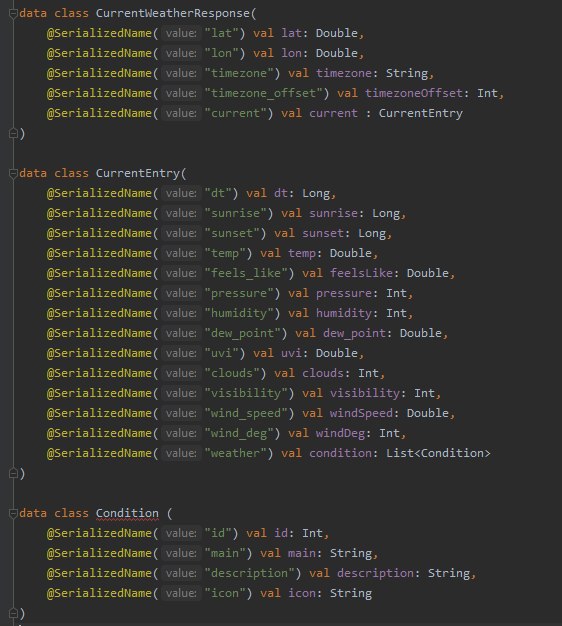Collapse fold marker at CurrentWeatherResponse closing parenthesis
562x626 pixels.
click(x=13, y=133)
